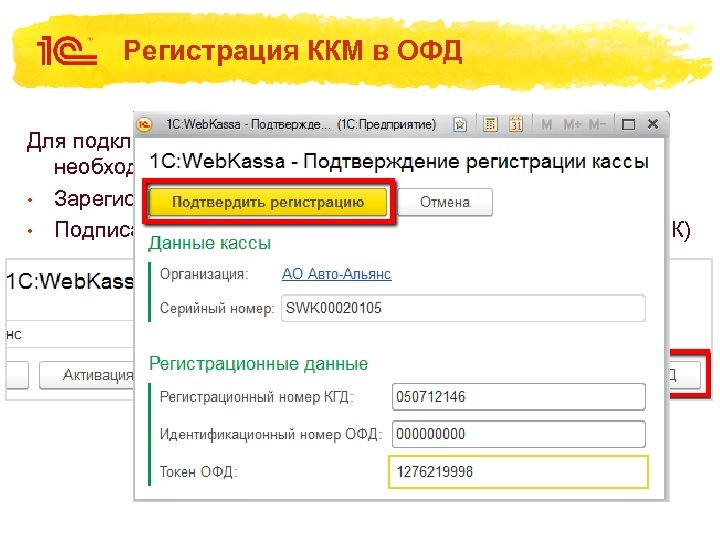Close the 1C:WebKassa confirmation dialog
Screen dimensions: 720x540
tap(653, 124)
